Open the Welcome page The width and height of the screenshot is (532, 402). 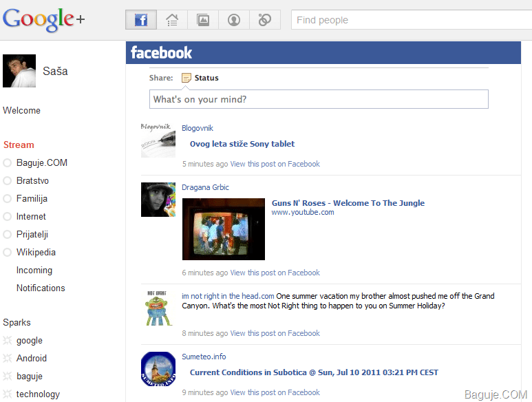tap(22, 111)
